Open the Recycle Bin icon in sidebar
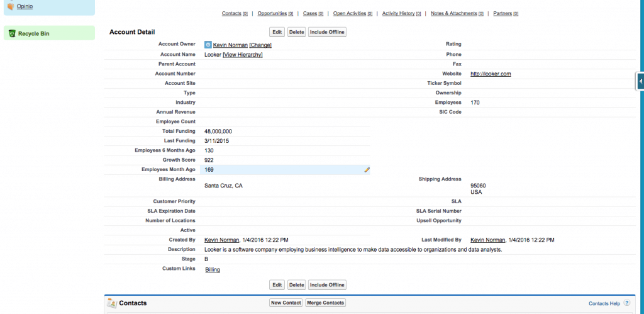The width and height of the screenshot is (644, 314). coord(13,34)
